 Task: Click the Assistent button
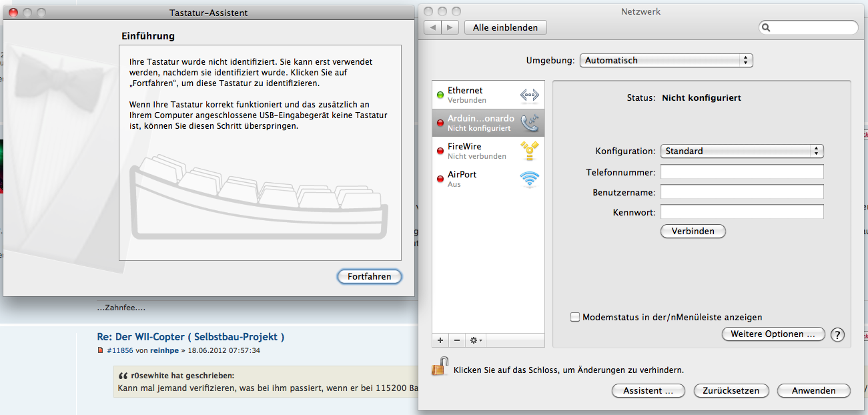[648, 390]
